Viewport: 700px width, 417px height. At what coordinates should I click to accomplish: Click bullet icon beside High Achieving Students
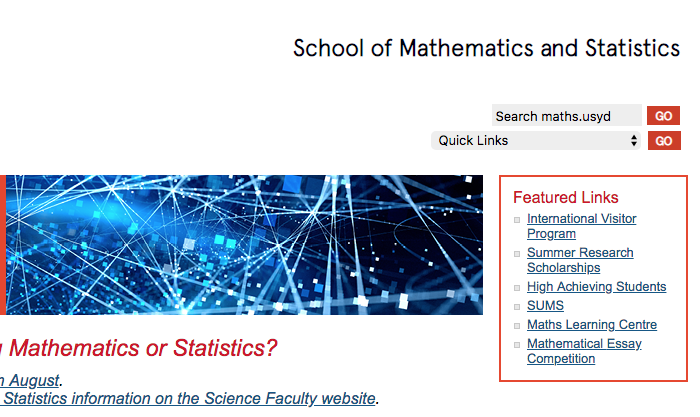tap(517, 288)
